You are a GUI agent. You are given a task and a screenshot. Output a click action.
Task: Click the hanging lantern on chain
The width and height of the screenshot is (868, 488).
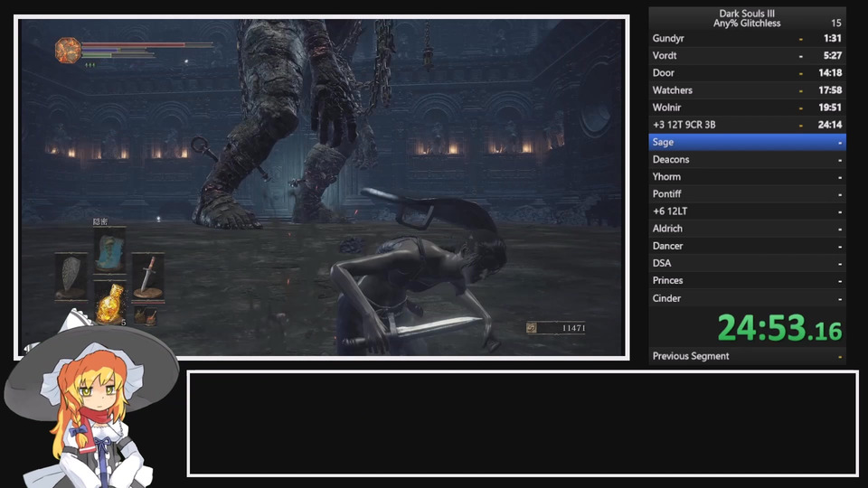(428, 55)
